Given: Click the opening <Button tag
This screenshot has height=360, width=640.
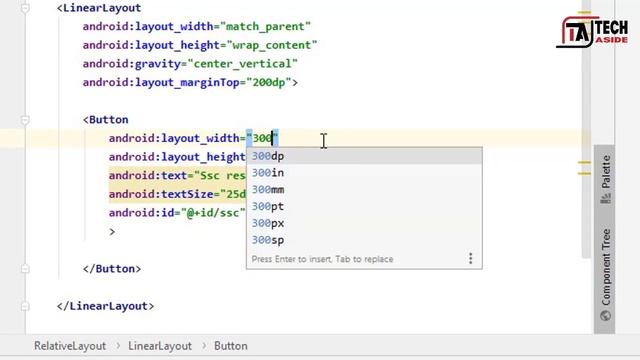Looking at the screenshot, I should pos(106,120).
